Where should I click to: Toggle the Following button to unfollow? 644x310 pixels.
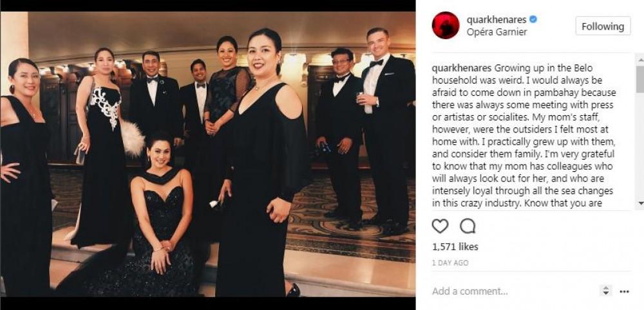(603, 26)
